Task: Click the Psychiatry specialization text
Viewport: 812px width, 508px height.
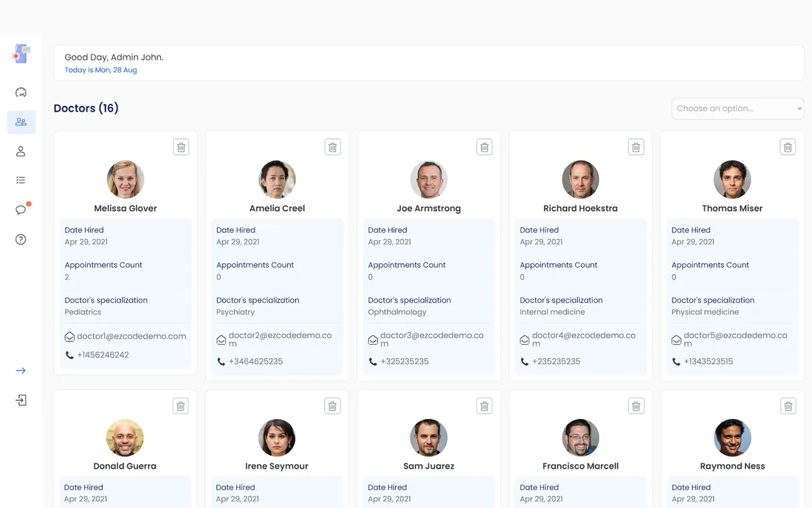Action: (x=235, y=312)
